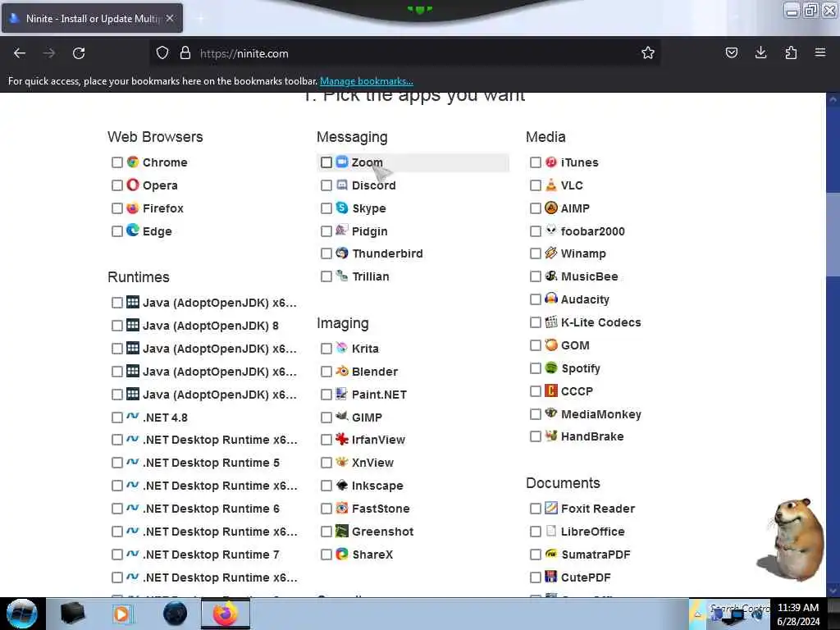Click the Chrome browser icon
Image resolution: width=840 pixels, height=630 pixels.
(x=133, y=162)
